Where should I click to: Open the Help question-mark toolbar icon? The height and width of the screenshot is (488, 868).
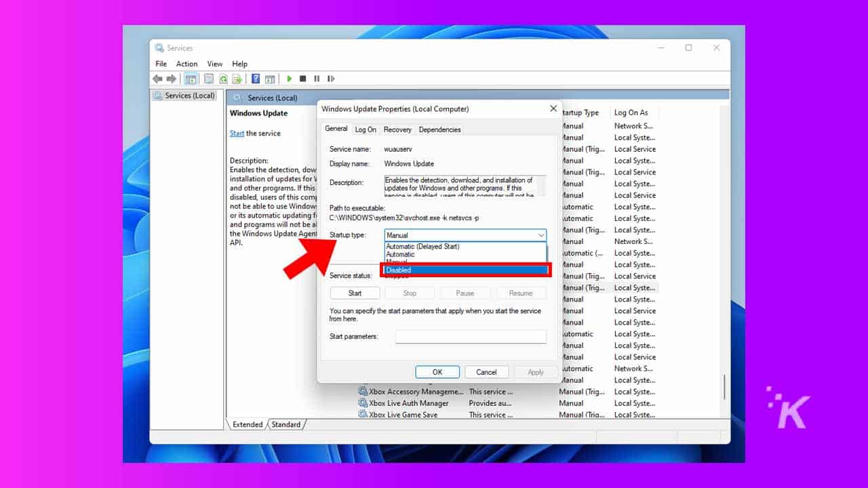tap(256, 79)
